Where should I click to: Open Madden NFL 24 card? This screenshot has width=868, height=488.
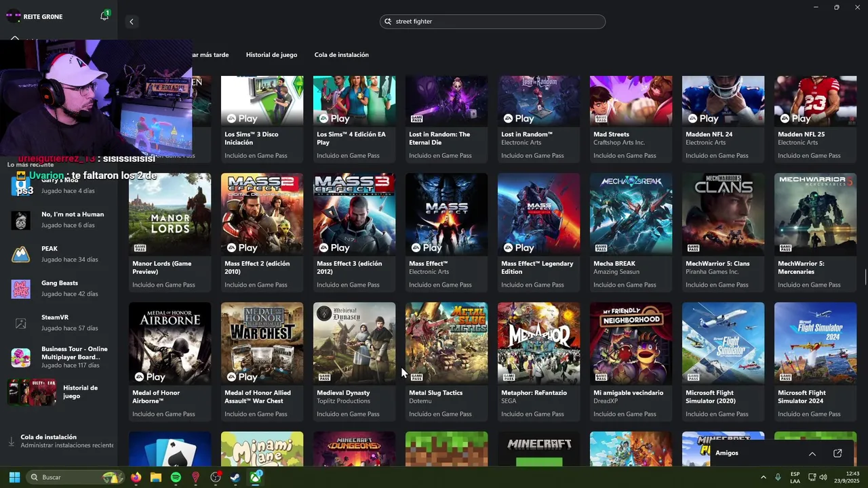click(x=723, y=119)
